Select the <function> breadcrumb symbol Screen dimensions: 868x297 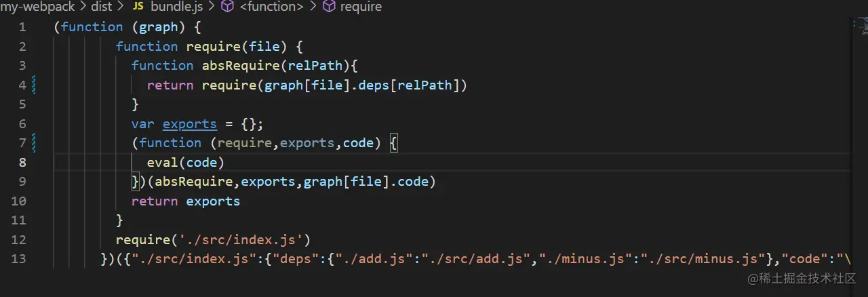(271, 7)
